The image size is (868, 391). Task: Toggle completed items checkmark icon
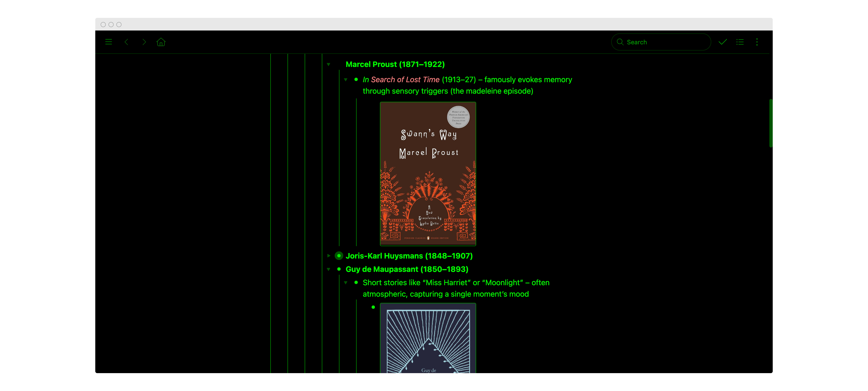(x=722, y=42)
